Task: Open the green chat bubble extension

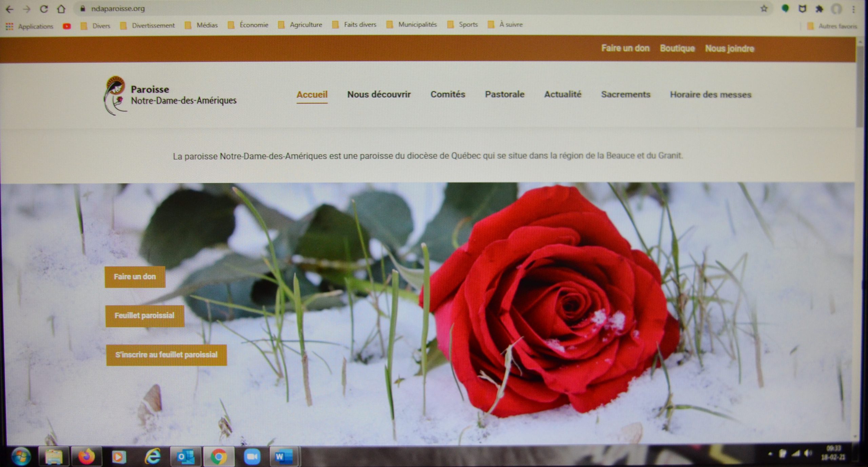Action: [785, 8]
